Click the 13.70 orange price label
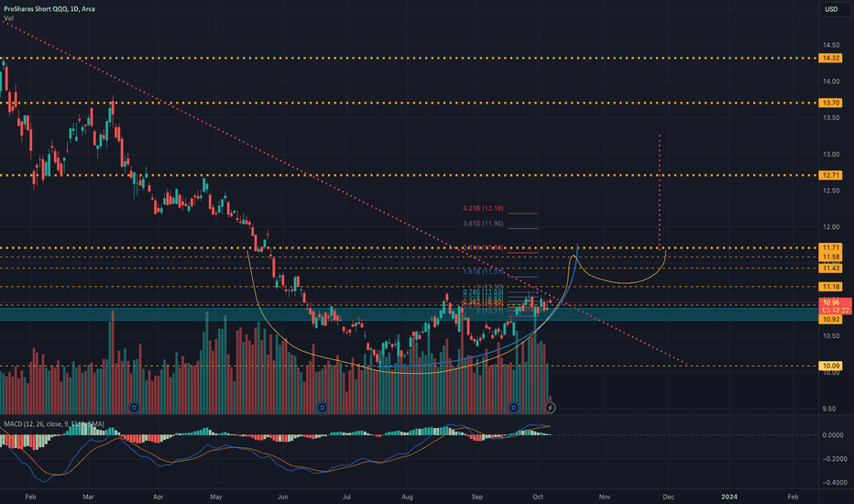This screenshot has width=854, height=504. point(830,103)
